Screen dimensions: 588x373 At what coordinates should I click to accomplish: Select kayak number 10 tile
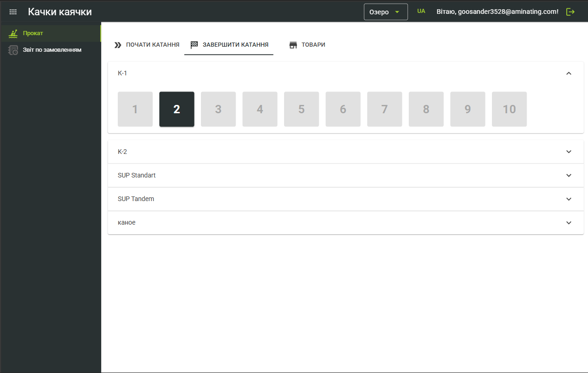(509, 109)
